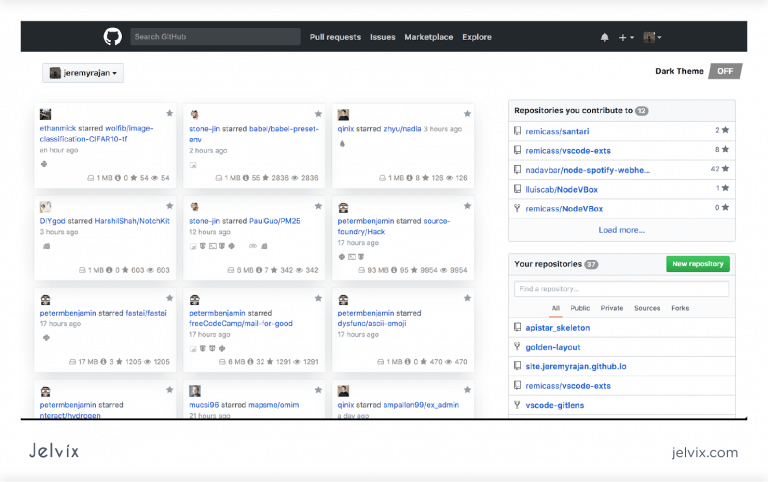
Task: Star the wolfib/image-classification-CIFAR10-tf card
Action: [x=170, y=114]
